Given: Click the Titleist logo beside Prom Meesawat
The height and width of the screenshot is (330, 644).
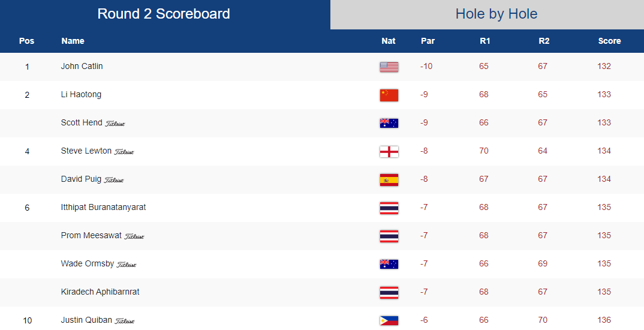Looking at the screenshot, I should (x=134, y=236).
